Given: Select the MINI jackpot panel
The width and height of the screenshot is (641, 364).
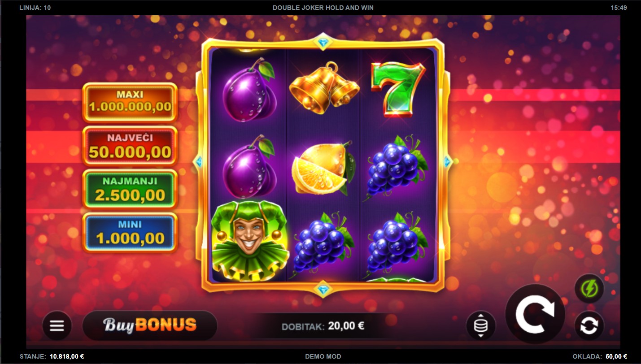Looking at the screenshot, I should tap(130, 232).
